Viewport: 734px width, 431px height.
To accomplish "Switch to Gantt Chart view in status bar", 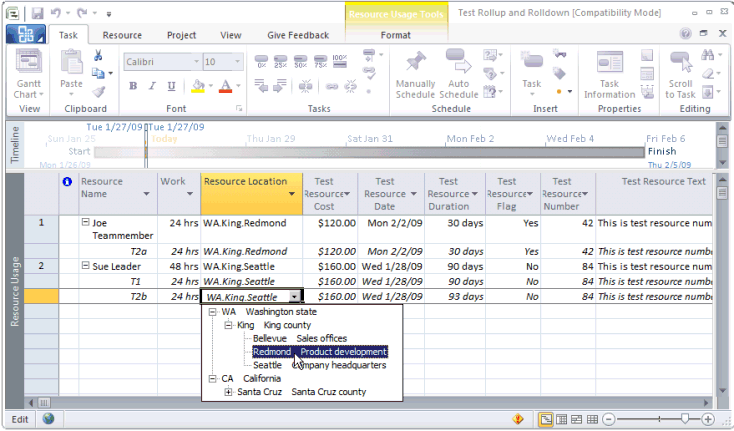I will pos(545,419).
